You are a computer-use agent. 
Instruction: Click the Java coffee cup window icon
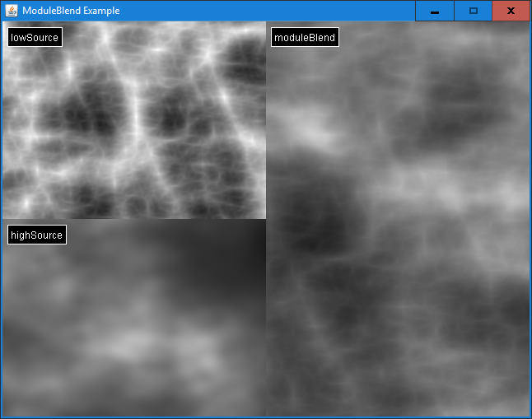coord(12,11)
